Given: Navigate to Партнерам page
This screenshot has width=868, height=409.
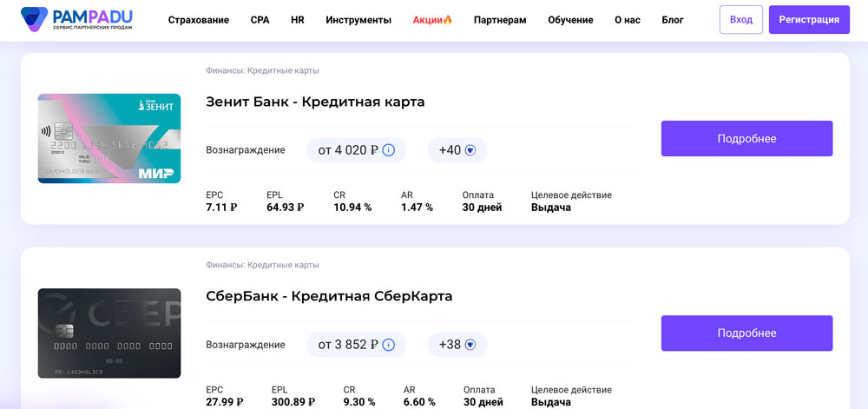Looking at the screenshot, I should pyautogui.click(x=500, y=20).
